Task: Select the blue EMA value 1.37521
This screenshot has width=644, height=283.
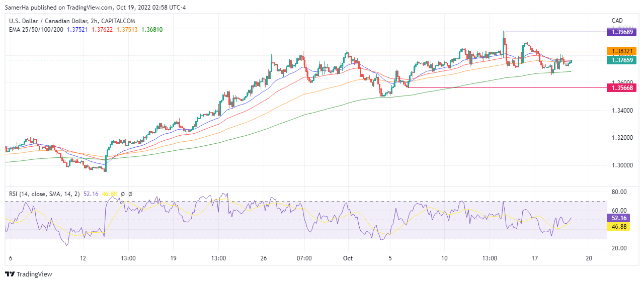Action: coord(77,30)
